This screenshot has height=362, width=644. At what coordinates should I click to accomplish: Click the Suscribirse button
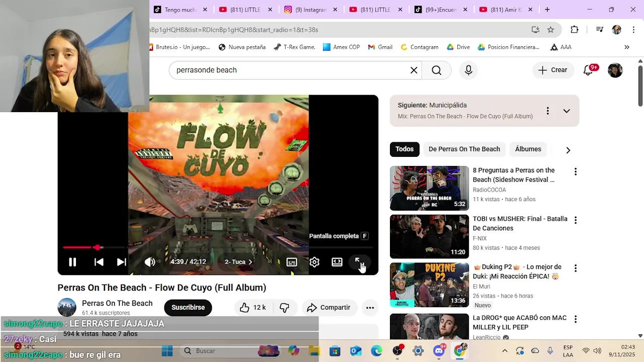[x=188, y=308]
